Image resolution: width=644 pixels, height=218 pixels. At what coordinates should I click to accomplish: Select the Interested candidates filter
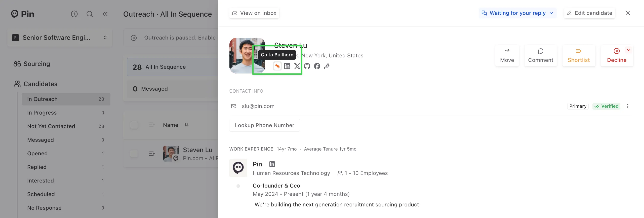click(66, 180)
